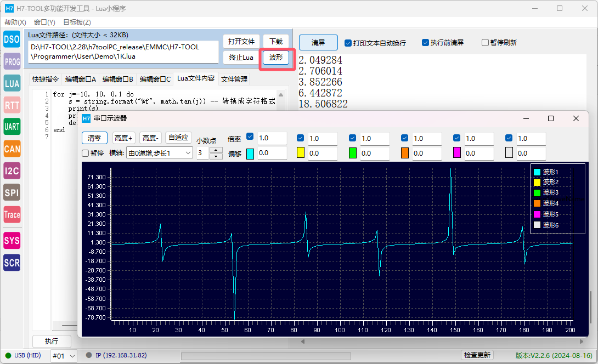598x364 pixels.
Task: Click the gray IP status indicator
Action: (89, 355)
